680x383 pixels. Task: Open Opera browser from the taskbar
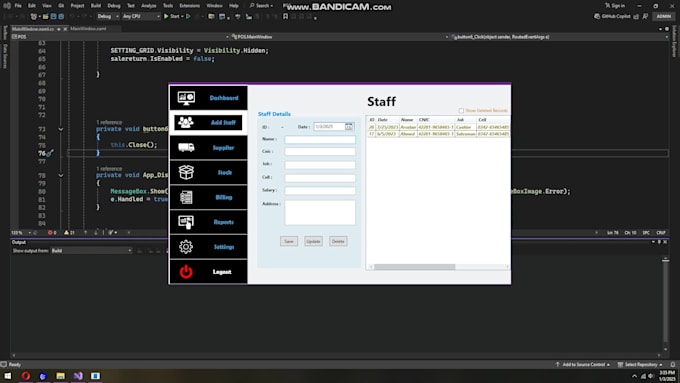26,376
